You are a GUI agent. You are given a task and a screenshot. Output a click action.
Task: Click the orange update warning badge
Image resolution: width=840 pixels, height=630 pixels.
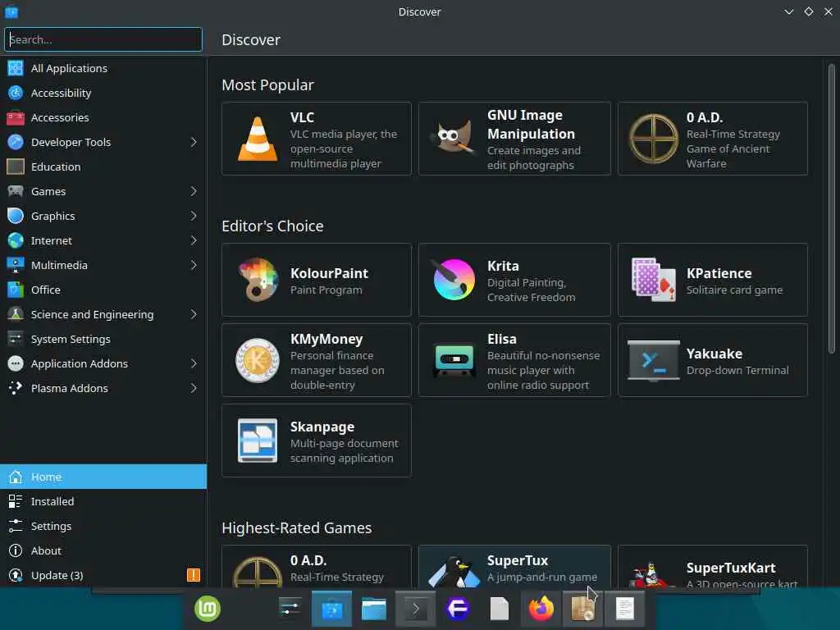tap(194, 575)
